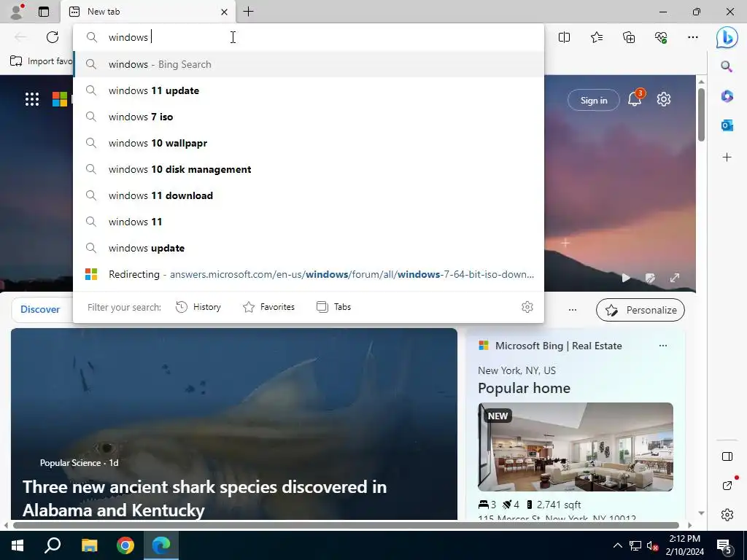Image resolution: width=747 pixels, height=560 pixels.
Task: Open split screen view
Action: click(564, 37)
